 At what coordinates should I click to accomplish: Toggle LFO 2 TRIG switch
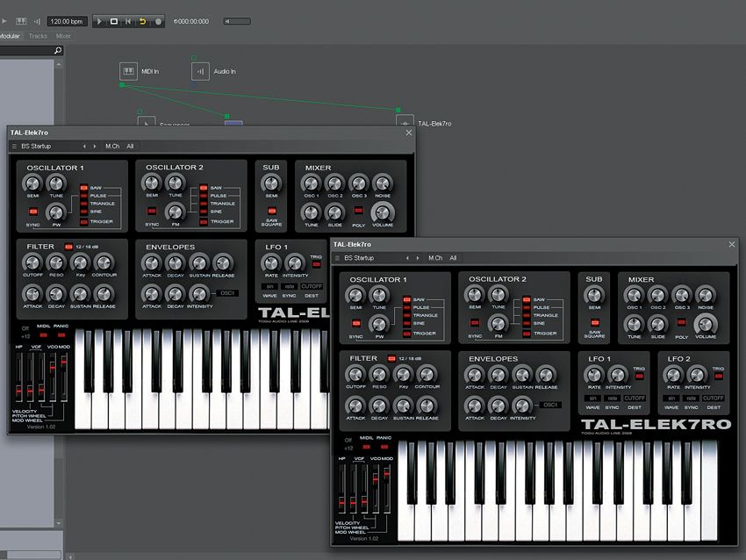[719, 377]
